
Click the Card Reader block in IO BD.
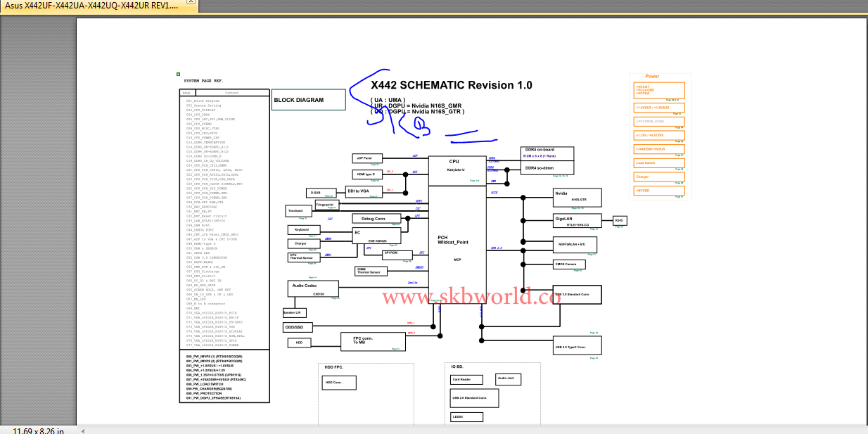pyautogui.click(x=466, y=380)
